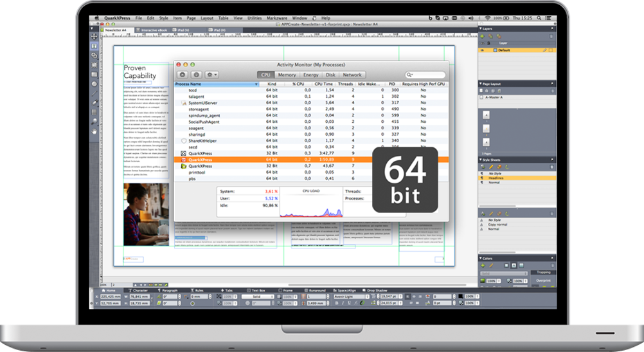Screen dimensions: 644x352
Task: Collapse the Layers panel
Action: point(481,28)
